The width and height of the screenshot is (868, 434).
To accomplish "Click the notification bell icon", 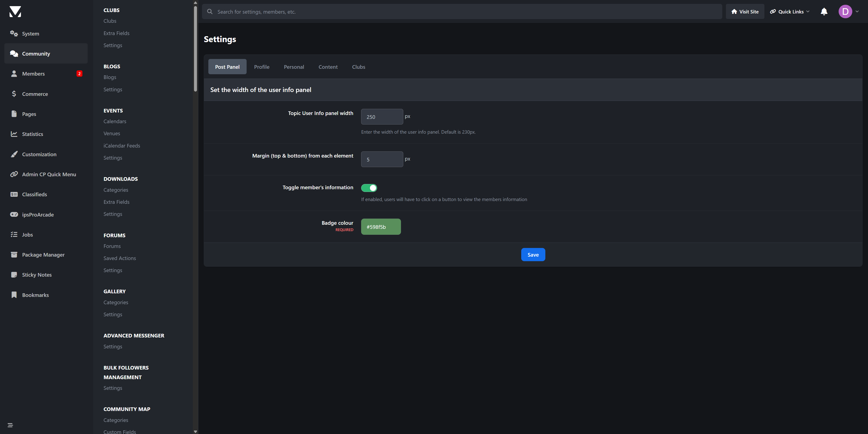I will point(824,12).
